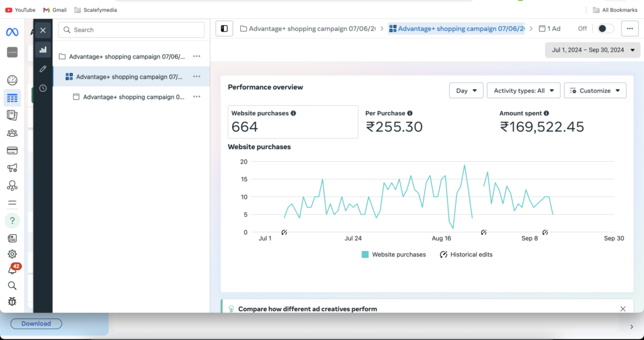Open the info icon next to Amount spent
644x340 pixels.
pyautogui.click(x=546, y=113)
